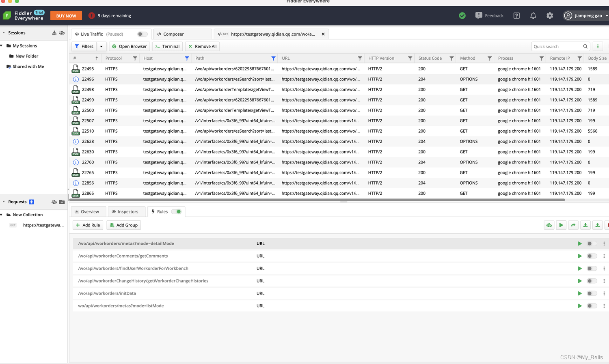609x364 pixels.
Task: Click the Fiddler Everywhere logo icon
Action: click(7, 15)
